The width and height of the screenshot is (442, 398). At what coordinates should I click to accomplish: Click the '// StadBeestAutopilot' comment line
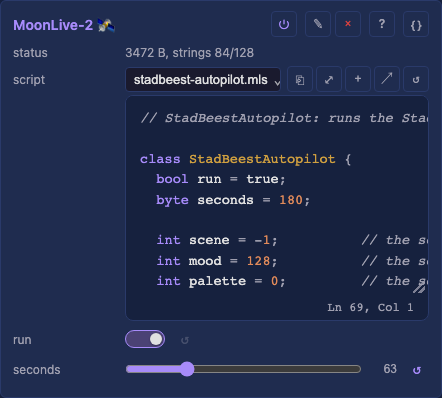(x=284, y=118)
